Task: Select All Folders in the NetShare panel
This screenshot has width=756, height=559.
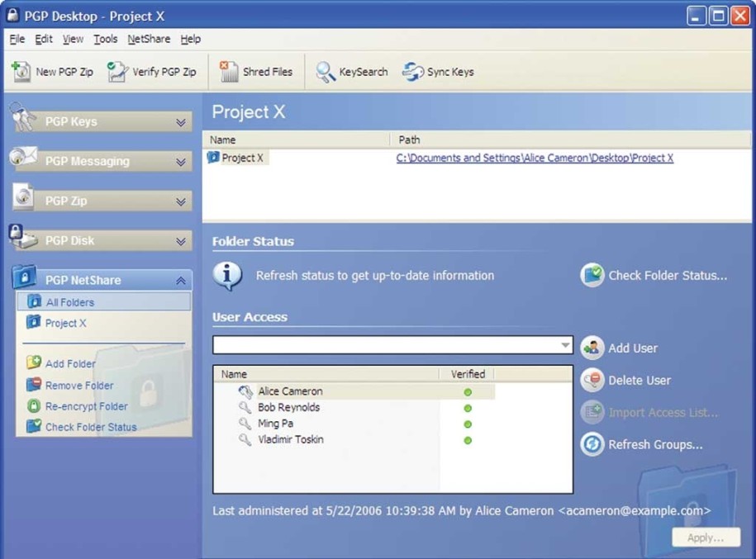Action: coord(104,302)
